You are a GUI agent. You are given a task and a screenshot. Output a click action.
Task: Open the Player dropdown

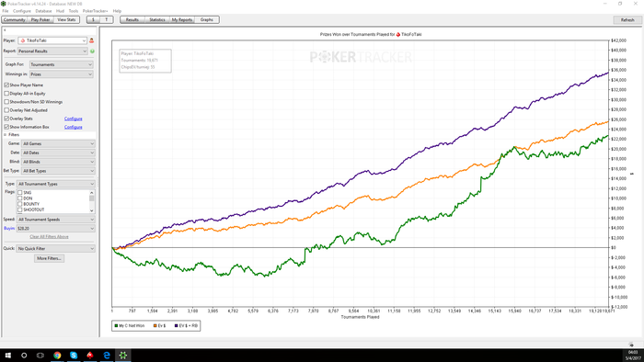click(x=52, y=40)
